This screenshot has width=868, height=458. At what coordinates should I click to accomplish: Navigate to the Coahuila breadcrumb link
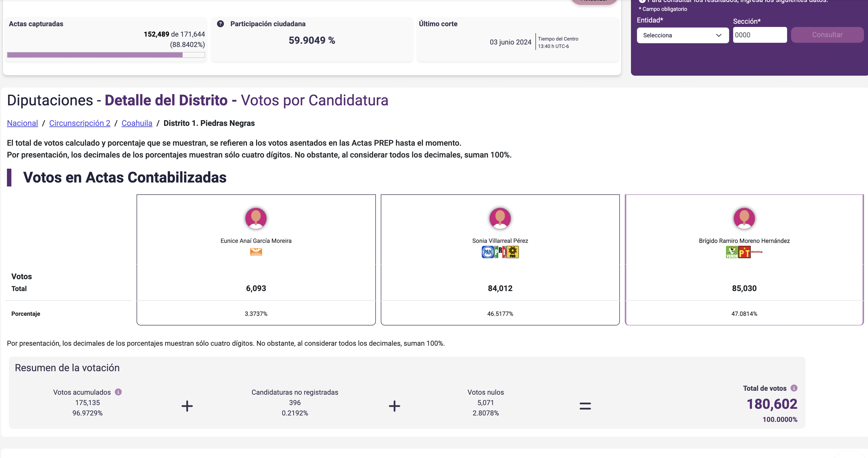137,123
